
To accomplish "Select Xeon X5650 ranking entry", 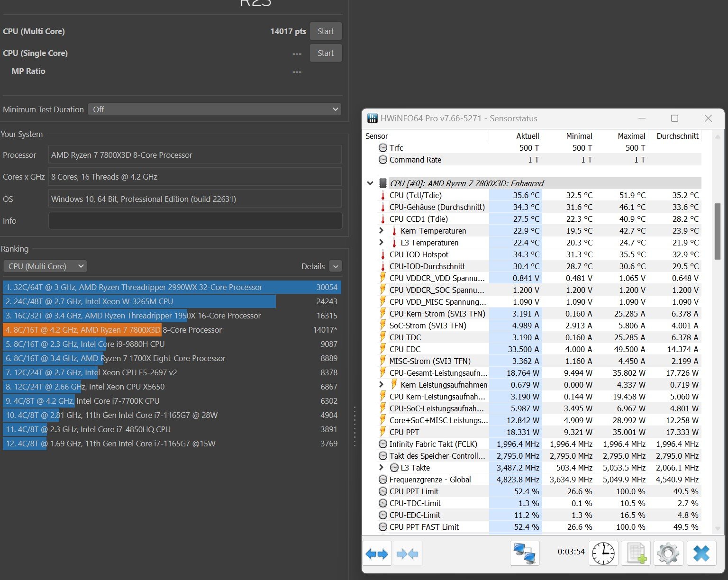I will (x=172, y=387).
